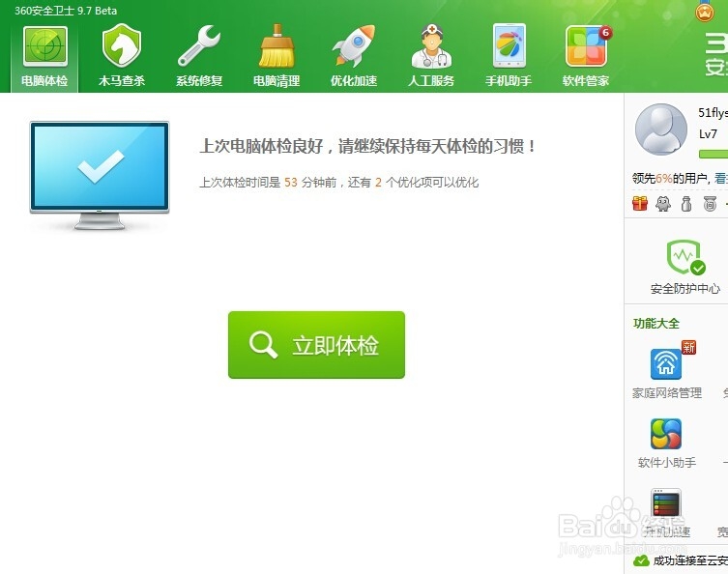The image size is (728, 574).
Task: Open the 手机助手 phone icon
Action: pyautogui.click(x=509, y=45)
